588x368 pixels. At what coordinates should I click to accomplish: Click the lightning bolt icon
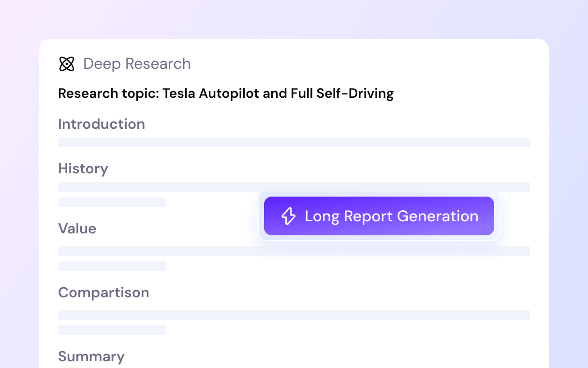[x=288, y=216]
